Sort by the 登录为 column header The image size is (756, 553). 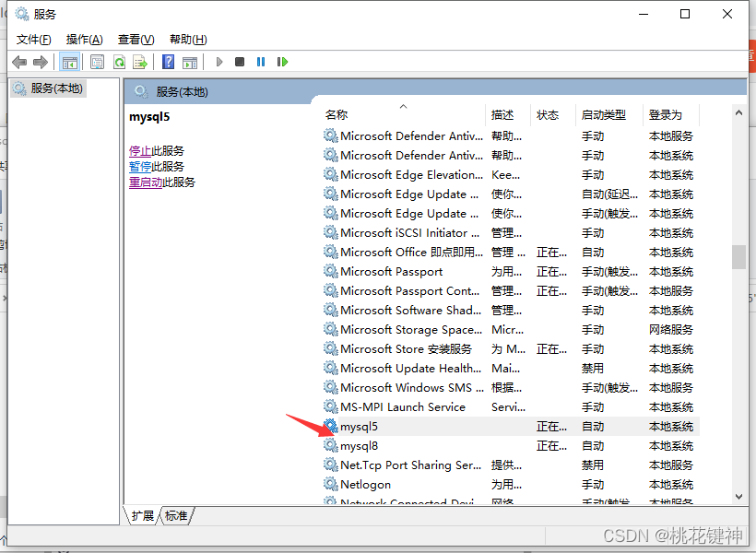pyautogui.click(x=670, y=114)
